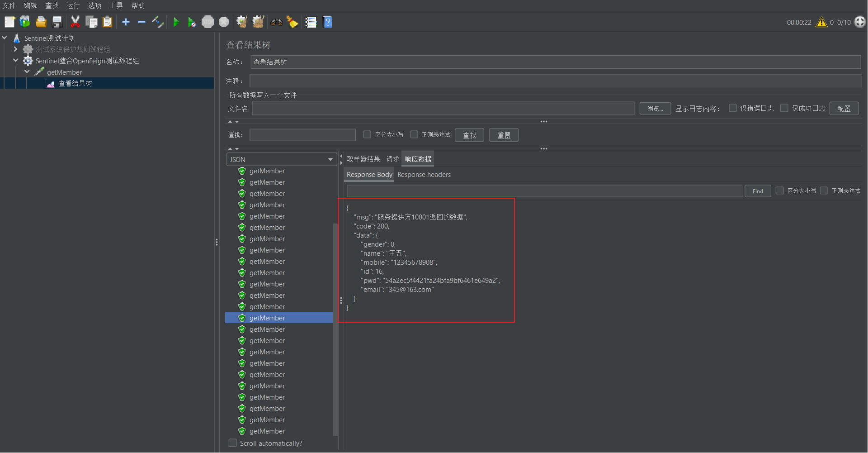The width and height of the screenshot is (868, 453).
Task: Expand the 测试系统保护规则线程组 tree node
Action: [15, 49]
